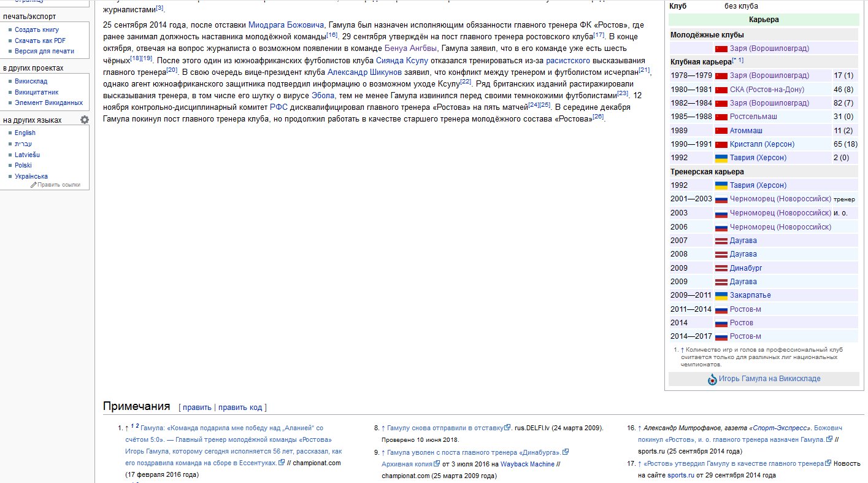Open Александр Шикунов article link
This screenshot has width=868, height=483.
click(364, 72)
